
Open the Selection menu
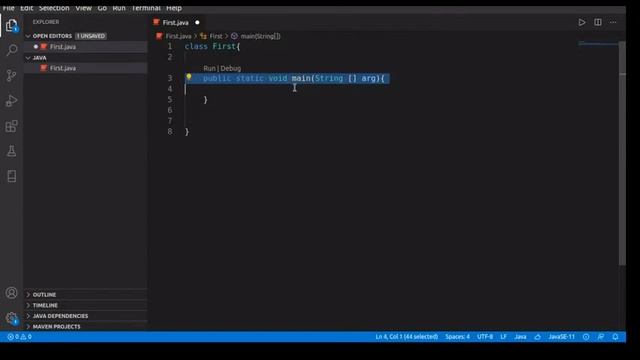[x=54, y=8]
